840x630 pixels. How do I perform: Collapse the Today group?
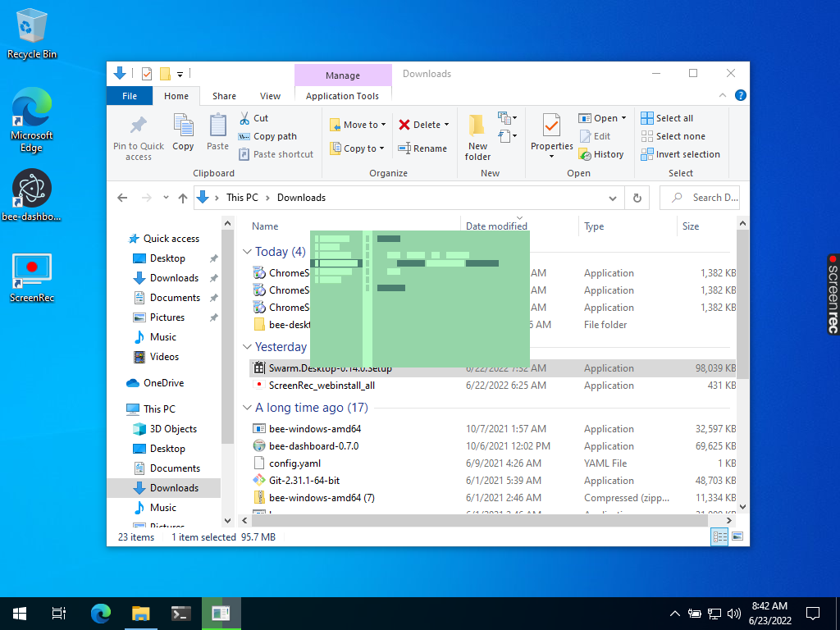click(247, 252)
